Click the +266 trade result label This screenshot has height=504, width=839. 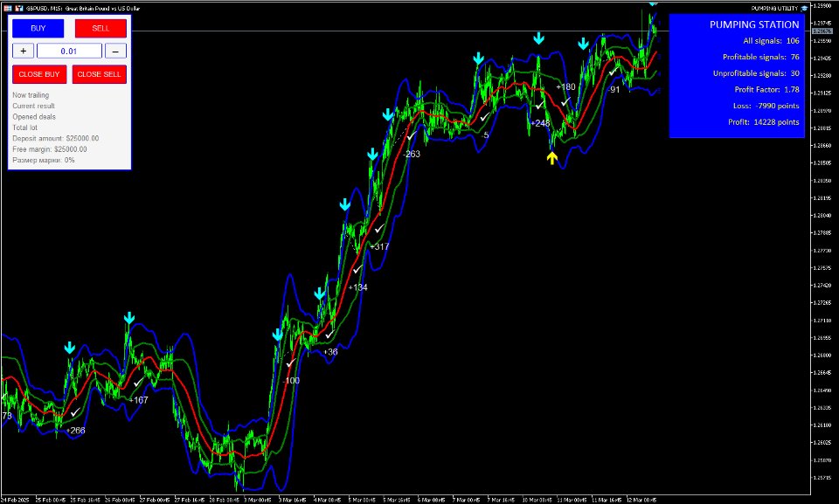tap(75, 431)
